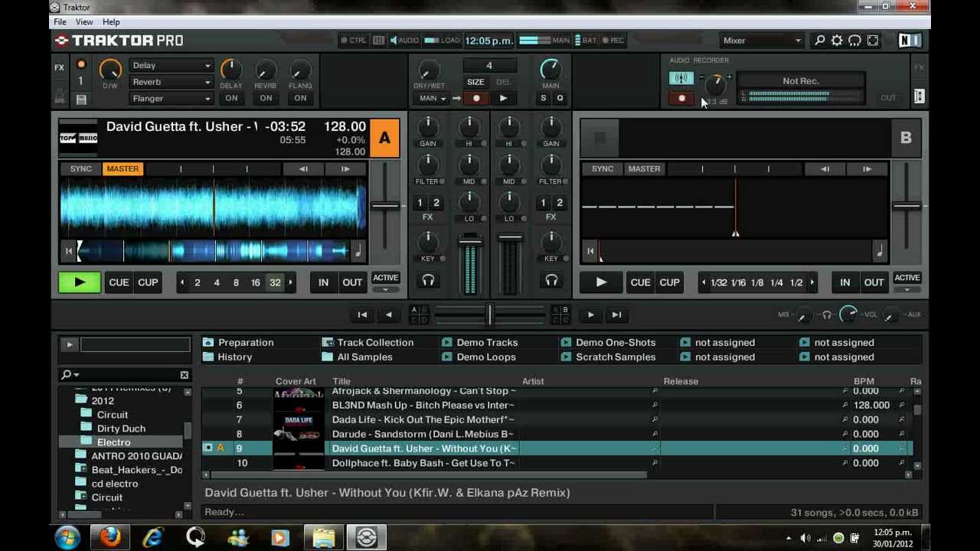Show larger loop sizes on Deck A
Image resolution: width=980 pixels, height=551 pixels.
[x=290, y=282]
